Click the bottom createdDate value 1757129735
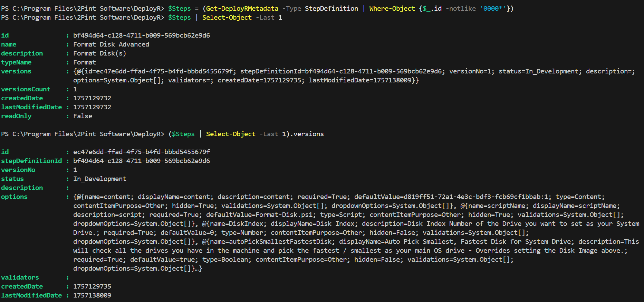Image resolution: width=644 pixels, height=302 pixels. [92, 286]
